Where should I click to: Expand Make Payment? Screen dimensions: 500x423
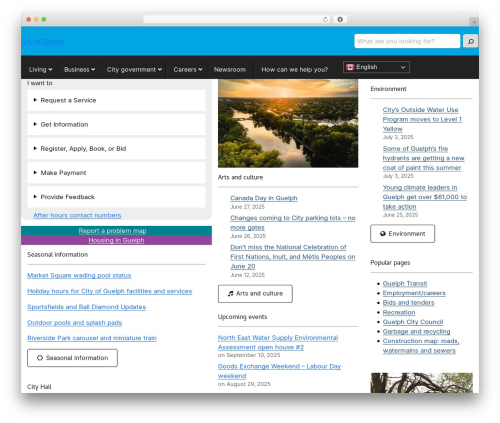[x=116, y=173]
